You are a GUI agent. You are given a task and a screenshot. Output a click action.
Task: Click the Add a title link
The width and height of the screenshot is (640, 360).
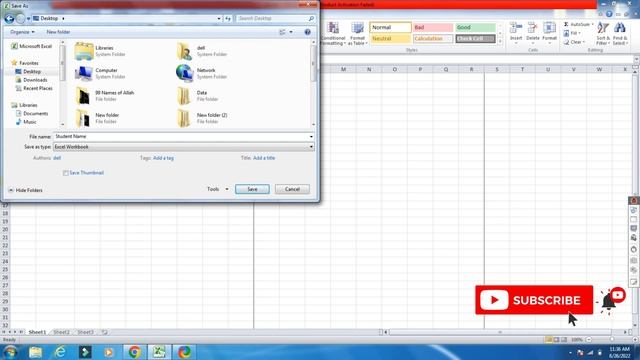point(264,158)
